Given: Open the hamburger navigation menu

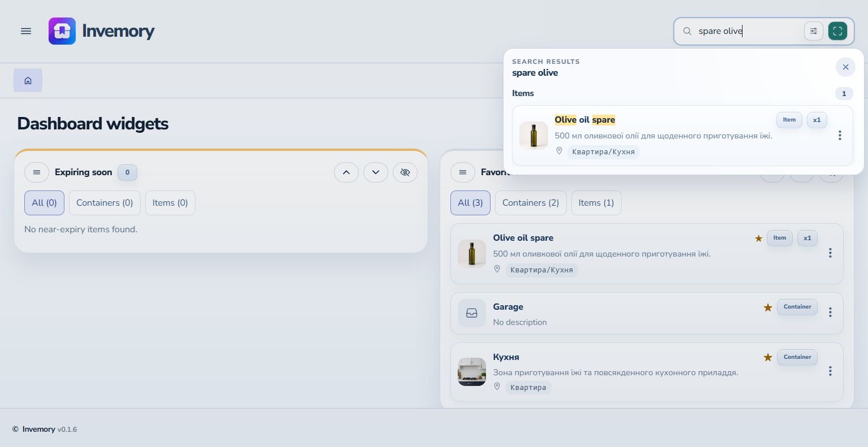Looking at the screenshot, I should pyautogui.click(x=26, y=31).
